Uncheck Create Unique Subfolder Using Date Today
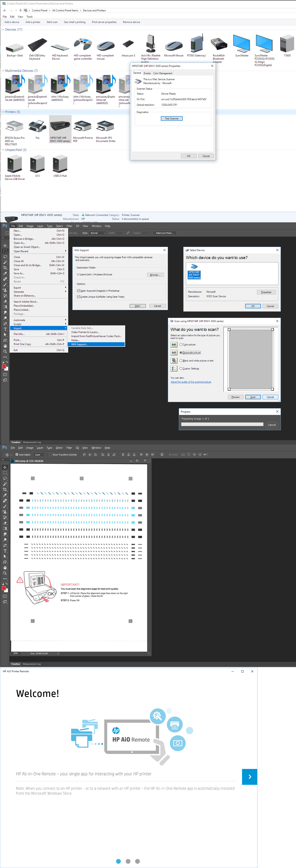This screenshot has height=868, width=296. [x=78, y=297]
